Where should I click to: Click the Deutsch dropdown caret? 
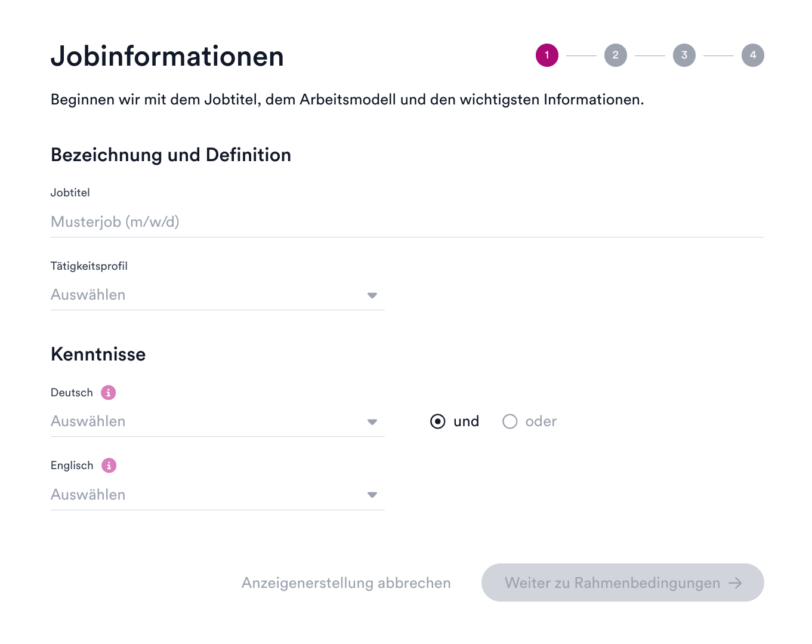(372, 422)
